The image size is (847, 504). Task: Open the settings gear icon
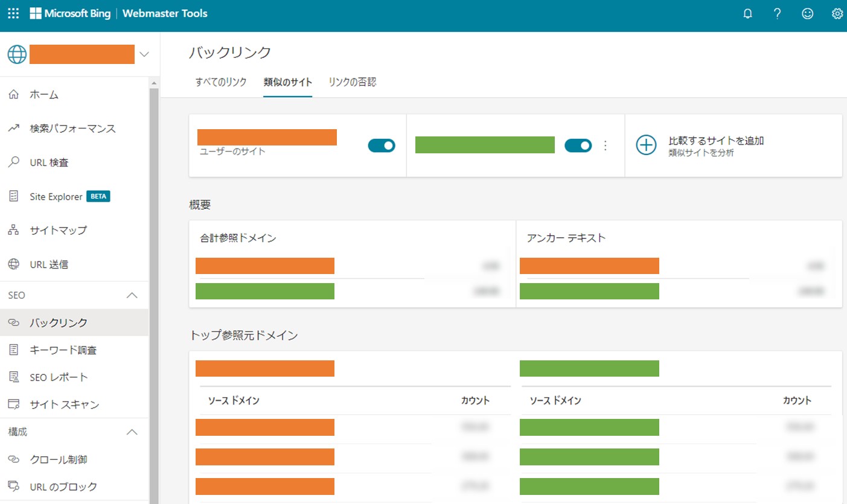(837, 14)
